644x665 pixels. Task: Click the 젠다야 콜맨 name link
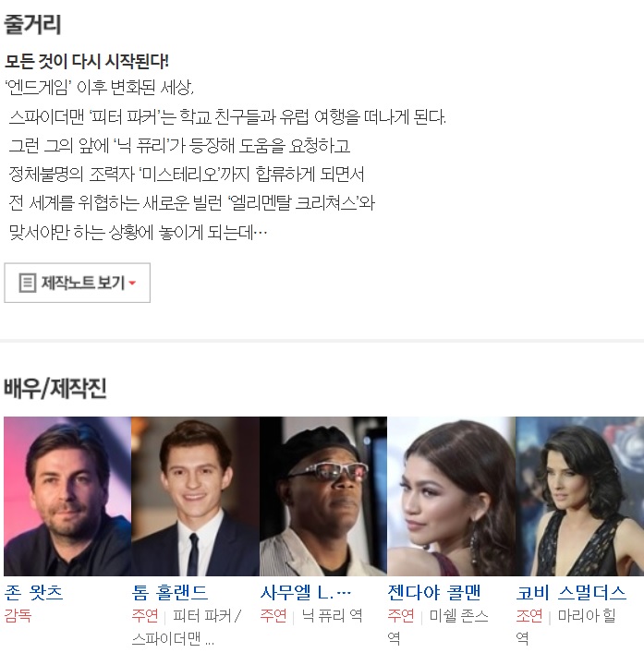click(x=434, y=592)
